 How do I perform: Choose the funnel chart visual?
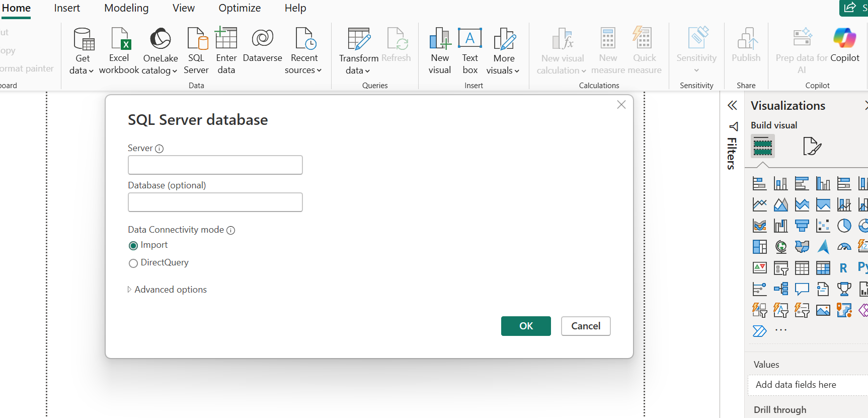click(x=802, y=226)
